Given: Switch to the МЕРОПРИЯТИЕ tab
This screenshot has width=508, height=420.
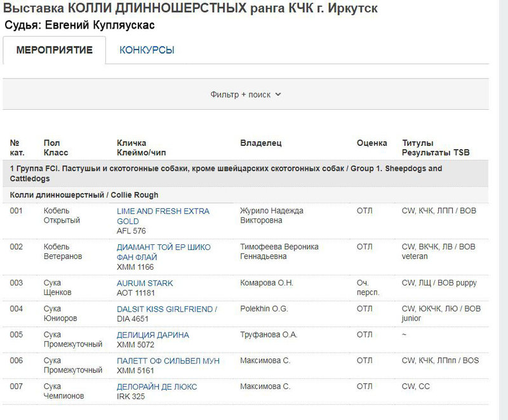Looking at the screenshot, I should tap(55, 50).
